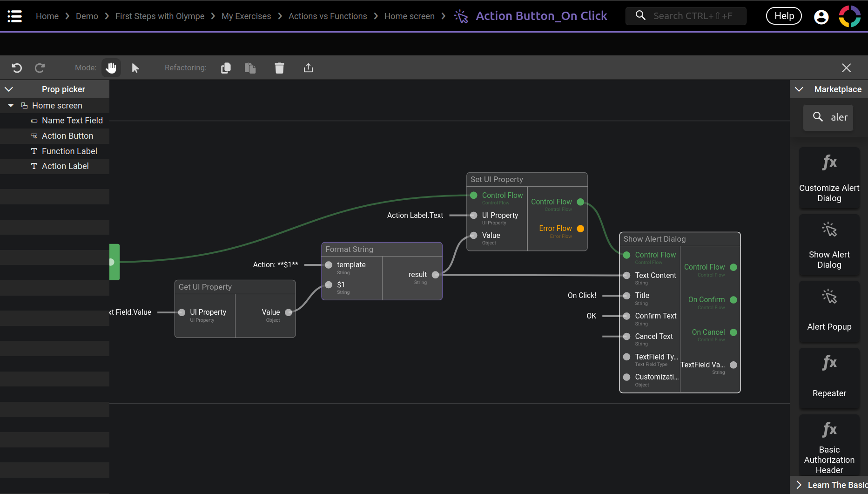This screenshot has width=868, height=494.
Task: Click the export share icon
Action: 308,68
